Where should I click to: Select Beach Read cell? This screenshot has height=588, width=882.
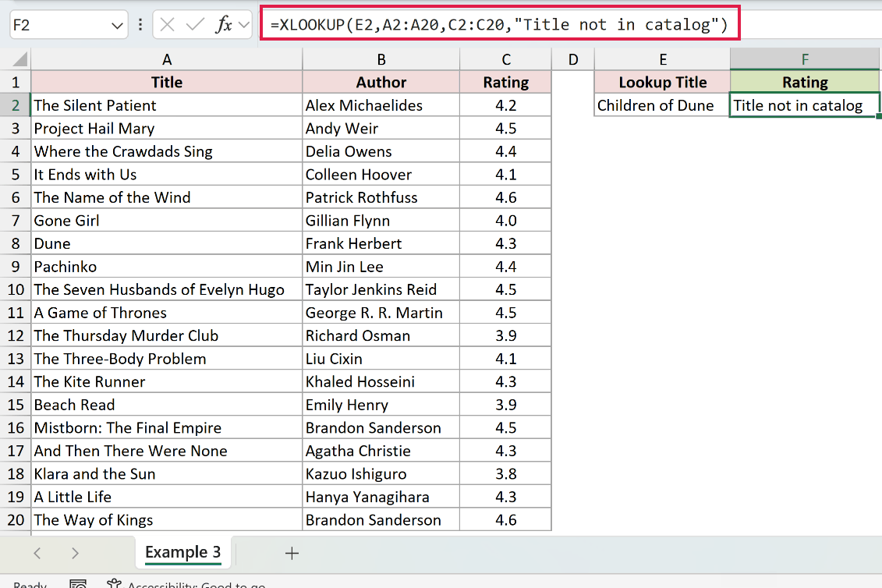(167, 405)
